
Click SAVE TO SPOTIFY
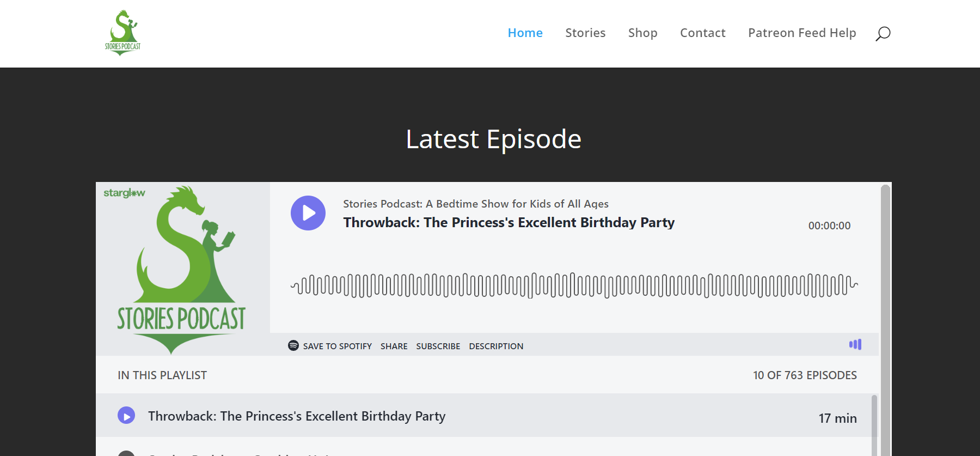(x=337, y=346)
